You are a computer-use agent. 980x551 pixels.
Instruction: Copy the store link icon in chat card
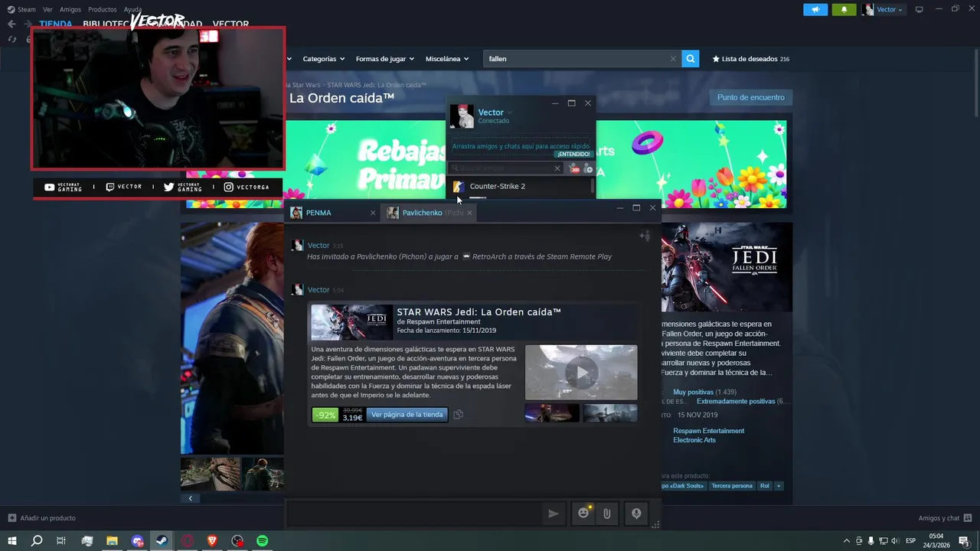pyautogui.click(x=458, y=415)
